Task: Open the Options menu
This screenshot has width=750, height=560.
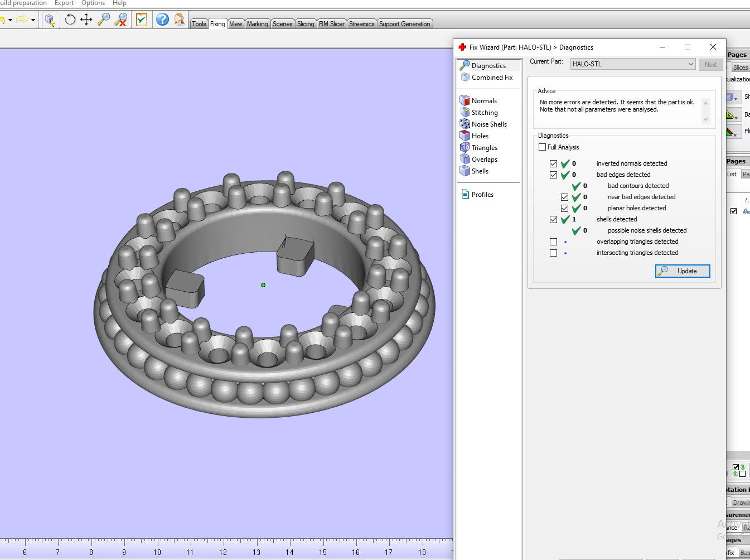Action: pos(93,3)
